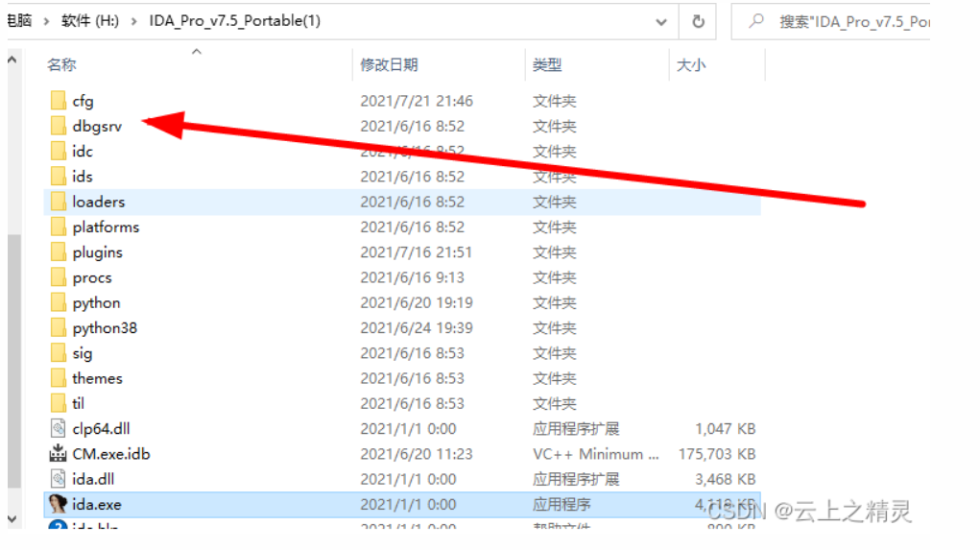This screenshot has height=550, width=980.
Task: Select the procs folder icon
Action: click(59, 276)
